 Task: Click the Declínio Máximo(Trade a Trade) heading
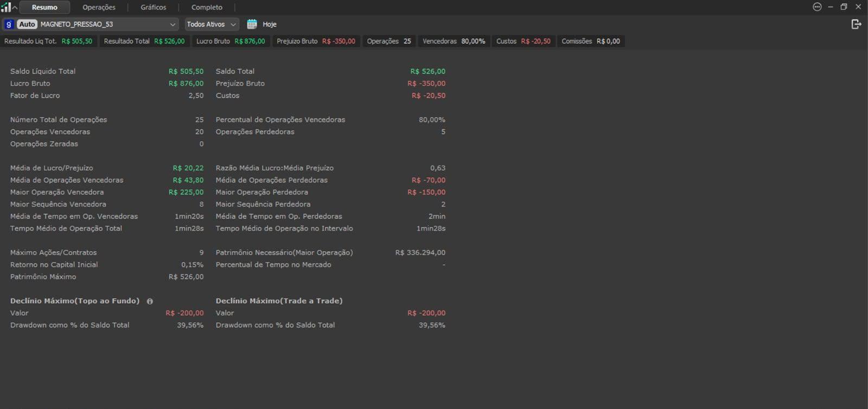click(x=279, y=301)
